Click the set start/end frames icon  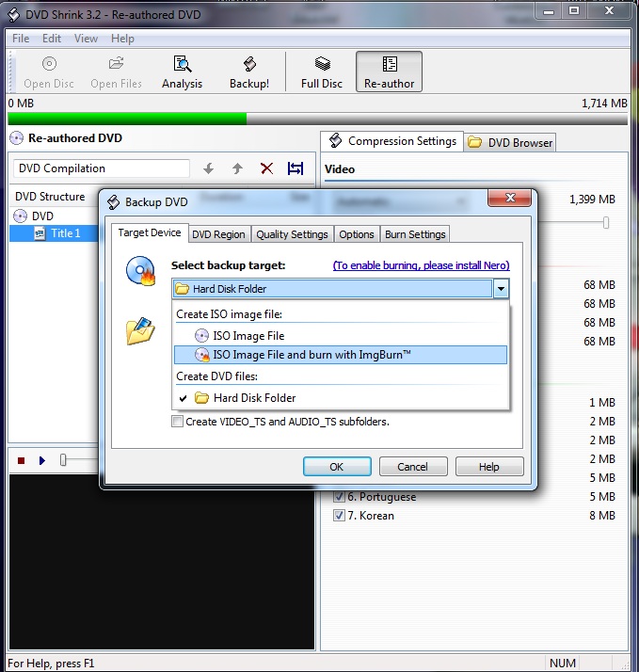click(296, 168)
